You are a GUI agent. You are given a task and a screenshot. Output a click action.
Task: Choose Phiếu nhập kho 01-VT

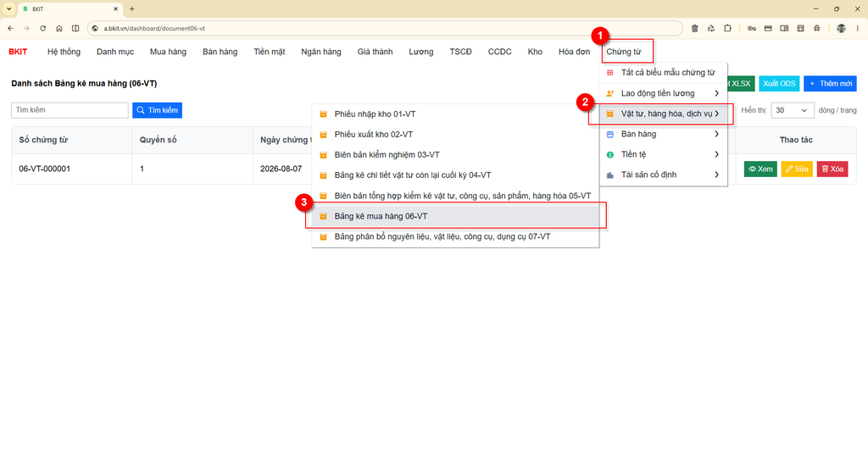(x=455, y=114)
